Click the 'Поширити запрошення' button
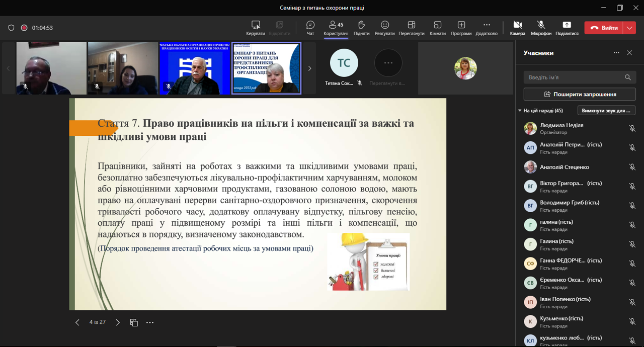Image resolution: width=644 pixels, height=347 pixels. tap(580, 94)
